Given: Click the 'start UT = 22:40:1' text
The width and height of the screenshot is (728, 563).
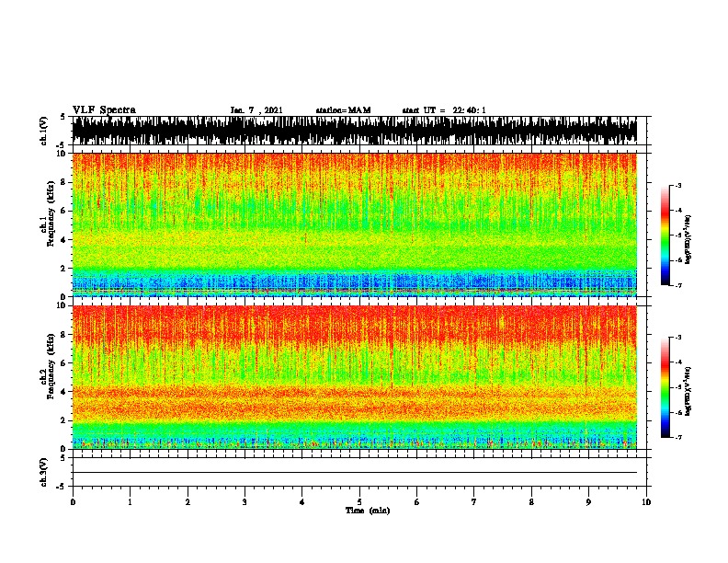Looking at the screenshot, I should (444, 110).
